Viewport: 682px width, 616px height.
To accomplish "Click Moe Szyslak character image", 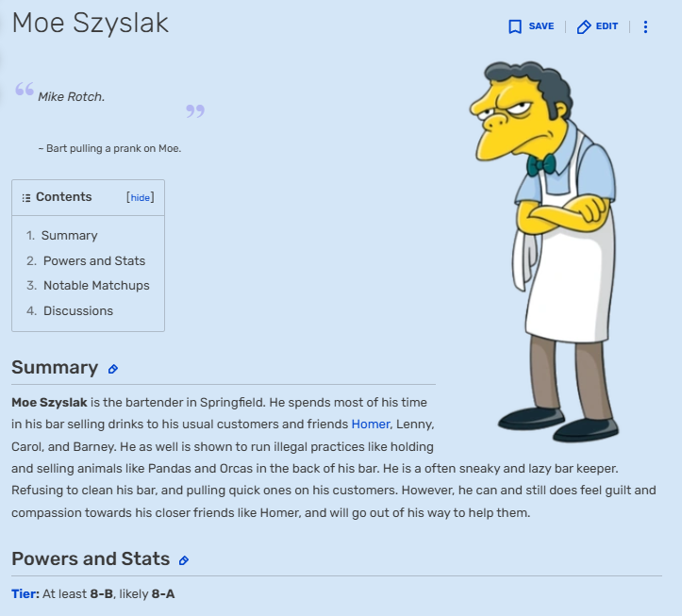I will [x=545, y=252].
